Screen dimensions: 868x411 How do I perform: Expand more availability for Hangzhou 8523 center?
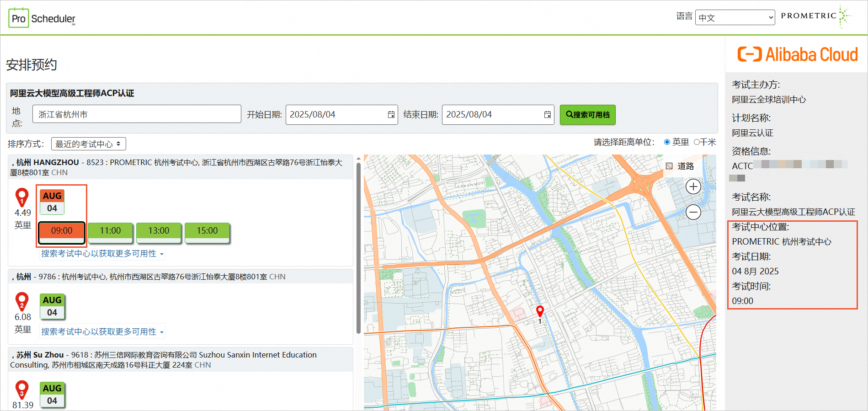pos(102,254)
